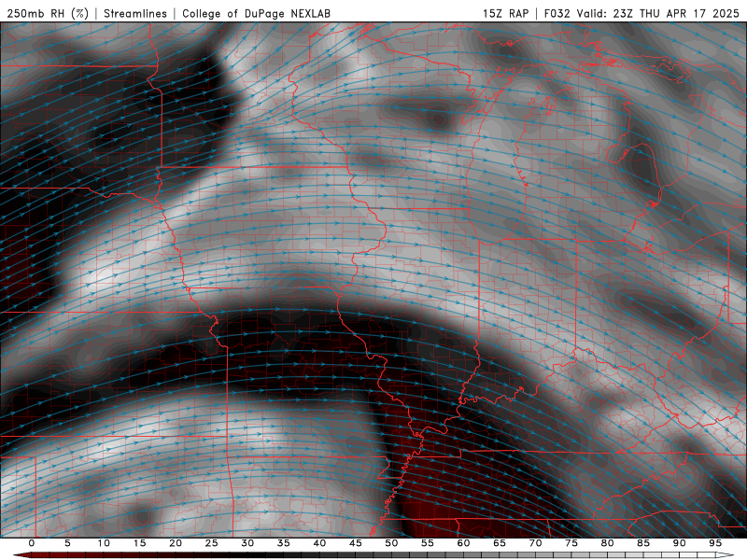Click the '0' value on the colorbar scale
Image resolution: width=747 pixels, height=560 pixels.
[32, 543]
